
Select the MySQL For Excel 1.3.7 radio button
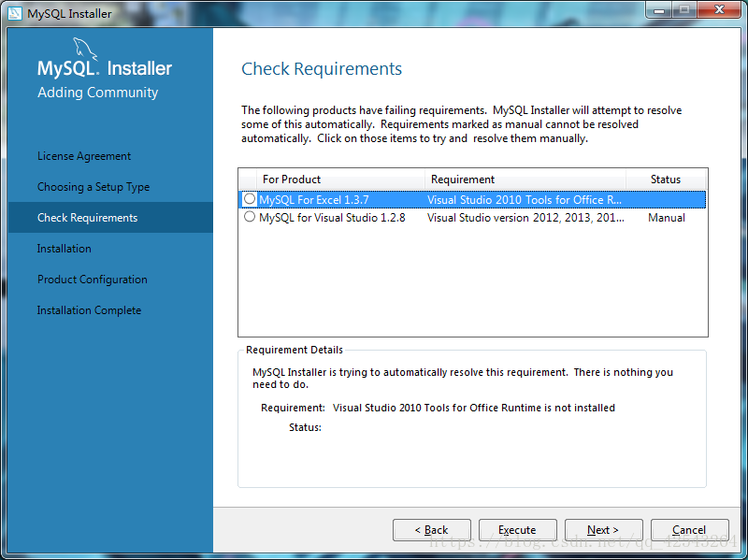click(250, 199)
